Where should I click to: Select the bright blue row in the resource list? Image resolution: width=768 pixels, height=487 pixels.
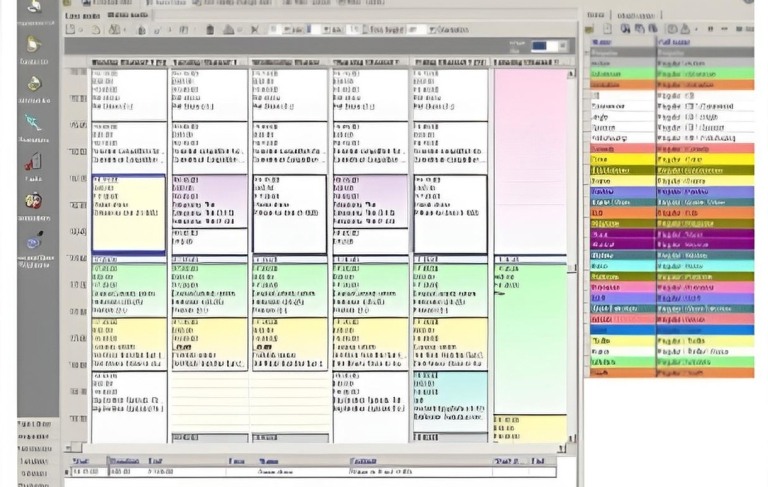click(x=671, y=330)
